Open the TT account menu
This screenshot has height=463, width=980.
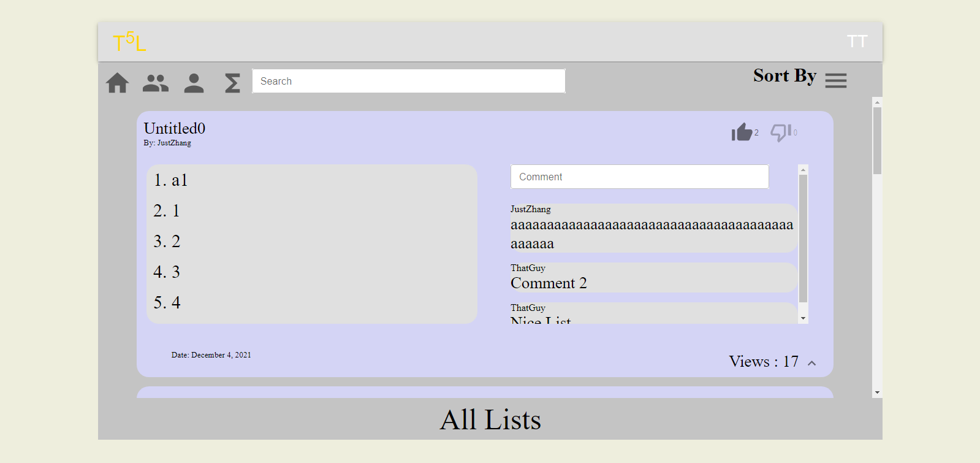(x=857, y=41)
